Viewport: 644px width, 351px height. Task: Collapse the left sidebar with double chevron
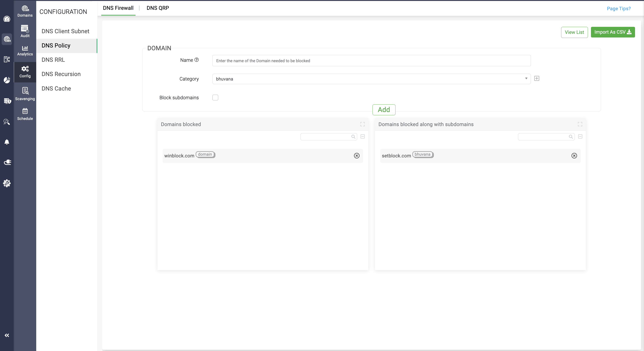point(7,335)
